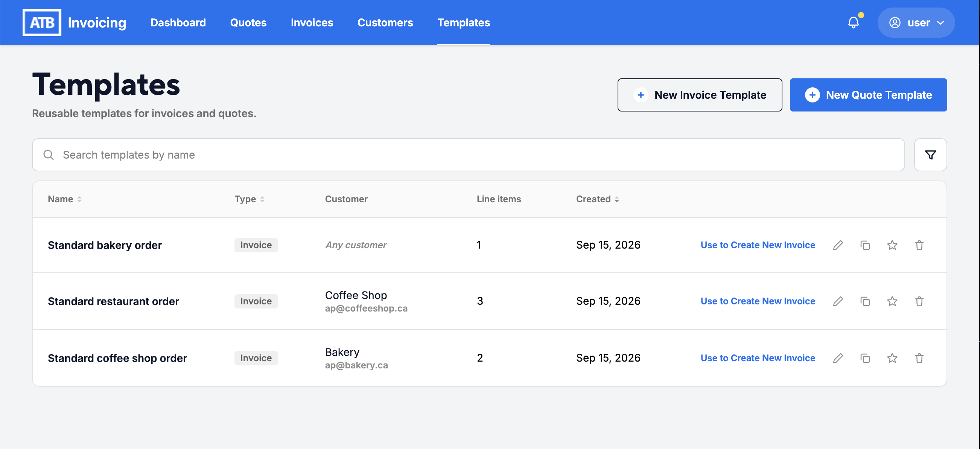Delete the Standard restaurant order template
Image resolution: width=980 pixels, height=449 pixels.
[x=919, y=301]
